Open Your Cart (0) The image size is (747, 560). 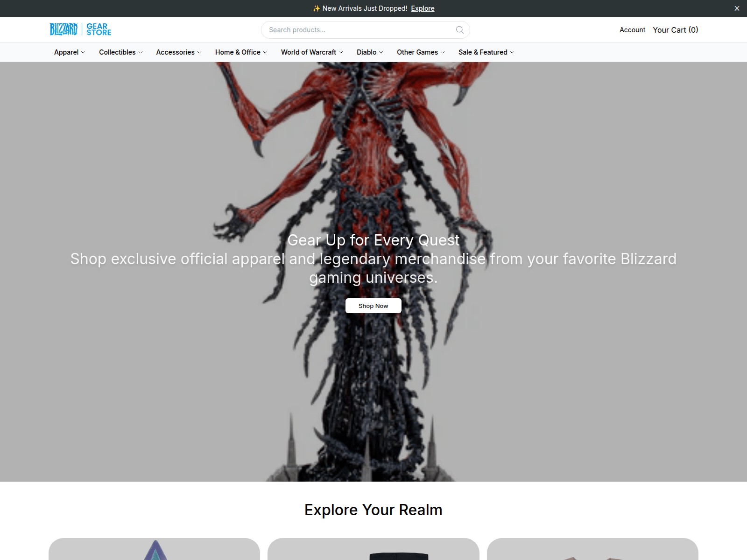coord(675,30)
